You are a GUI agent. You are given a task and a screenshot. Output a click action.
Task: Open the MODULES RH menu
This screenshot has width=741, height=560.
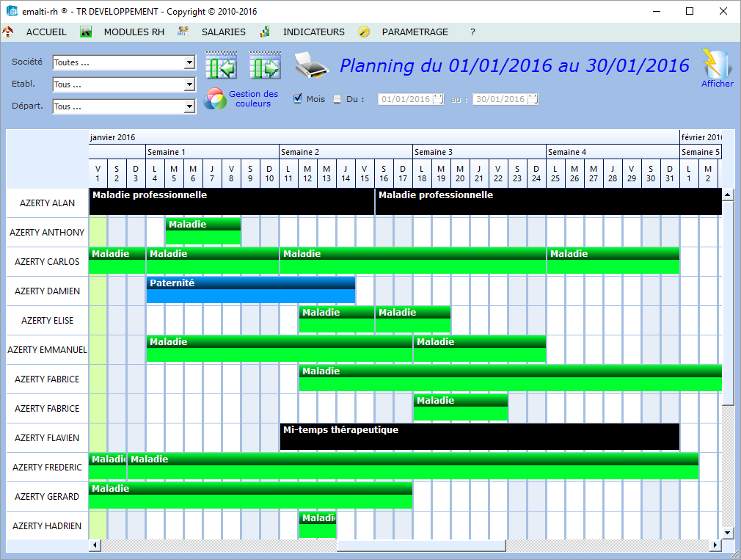[134, 32]
